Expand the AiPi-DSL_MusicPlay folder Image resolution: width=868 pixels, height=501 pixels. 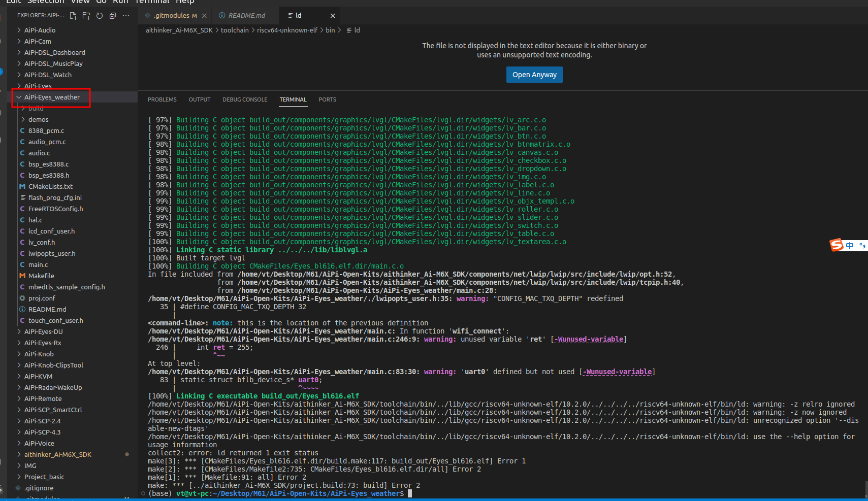pyautogui.click(x=72, y=63)
